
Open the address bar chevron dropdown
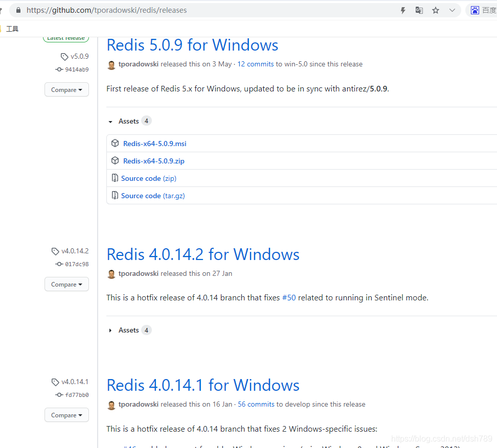point(452,10)
